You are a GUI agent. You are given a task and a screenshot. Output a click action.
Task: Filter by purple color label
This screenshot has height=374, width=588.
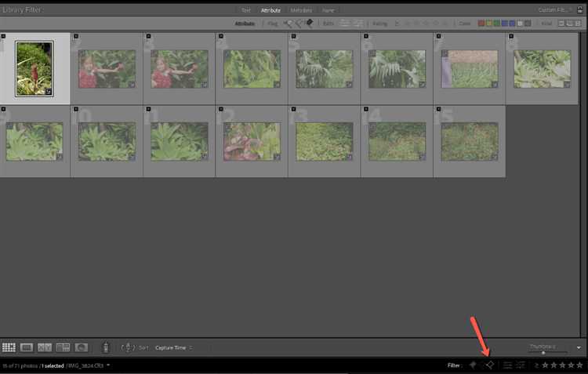(512, 24)
